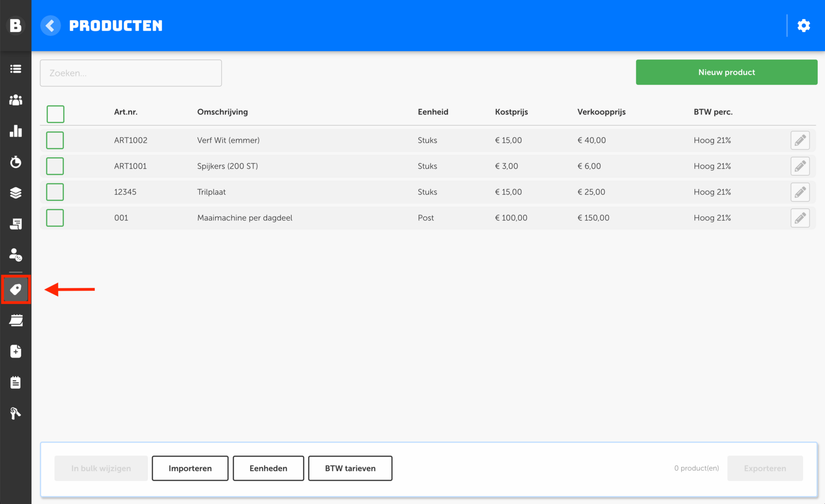
Task: Open the settings gear icon
Action: (x=803, y=26)
